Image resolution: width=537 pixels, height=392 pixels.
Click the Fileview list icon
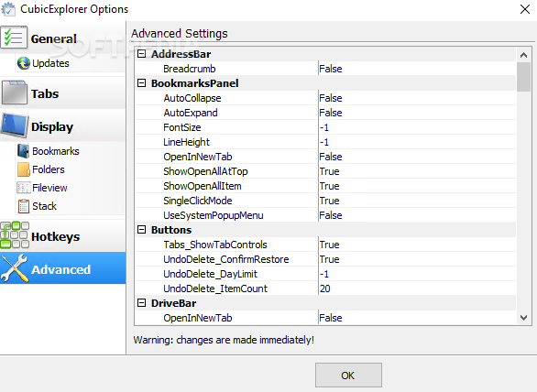tap(23, 188)
